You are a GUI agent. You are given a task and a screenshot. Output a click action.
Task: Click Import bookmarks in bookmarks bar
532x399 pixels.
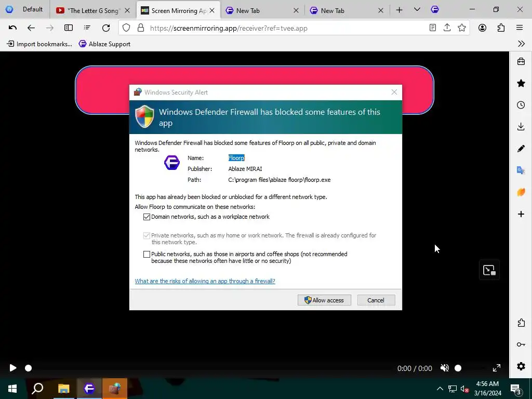[x=39, y=44]
